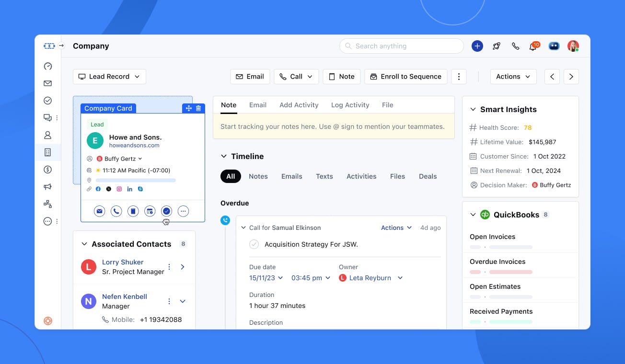Switch to the File tab

tap(388, 105)
